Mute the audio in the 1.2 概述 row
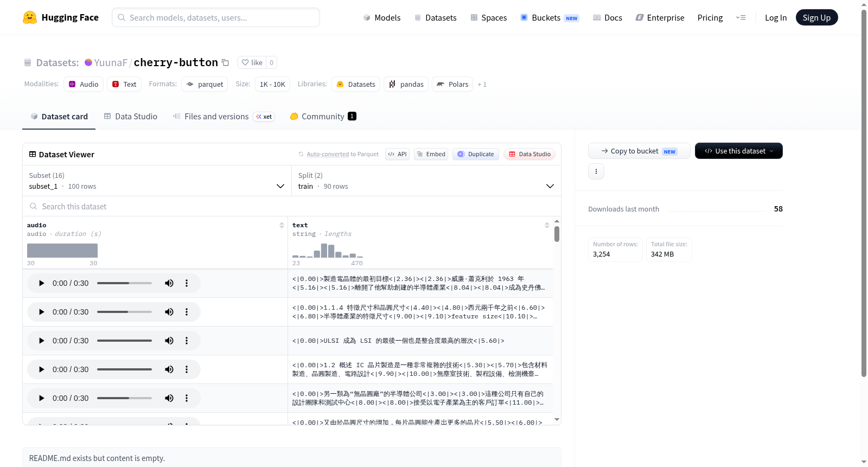The image size is (868, 467). pyautogui.click(x=169, y=369)
